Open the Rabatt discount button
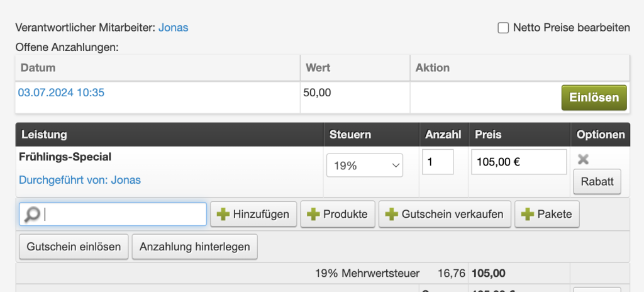 pyautogui.click(x=597, y=181)
